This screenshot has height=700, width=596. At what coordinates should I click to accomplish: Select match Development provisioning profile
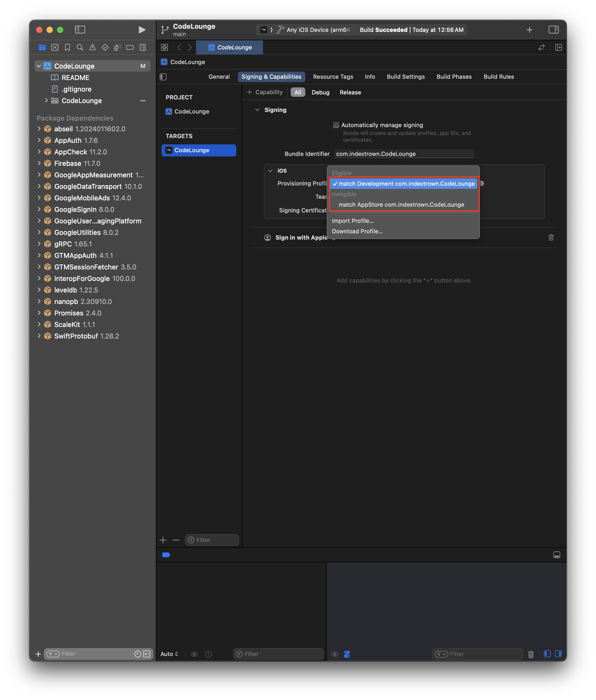403,183
